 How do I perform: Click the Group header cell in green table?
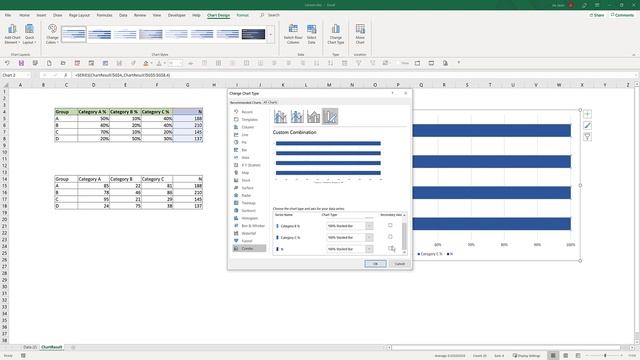coord(66,111)
